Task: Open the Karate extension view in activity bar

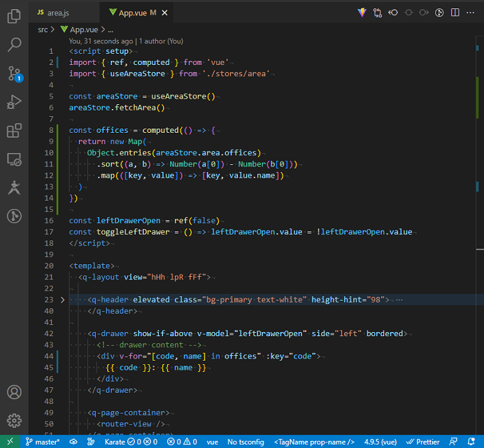Action: click(x=14, y=187)
